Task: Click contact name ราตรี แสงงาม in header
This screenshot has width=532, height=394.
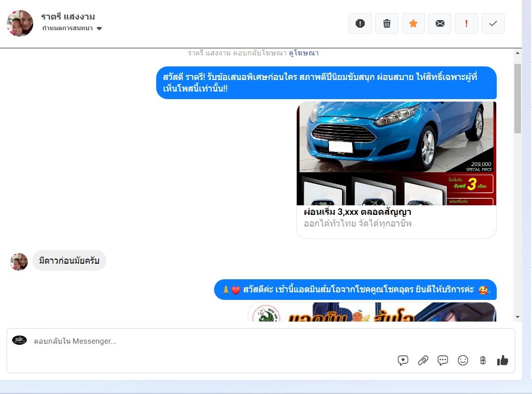Action: coord(68,17)
